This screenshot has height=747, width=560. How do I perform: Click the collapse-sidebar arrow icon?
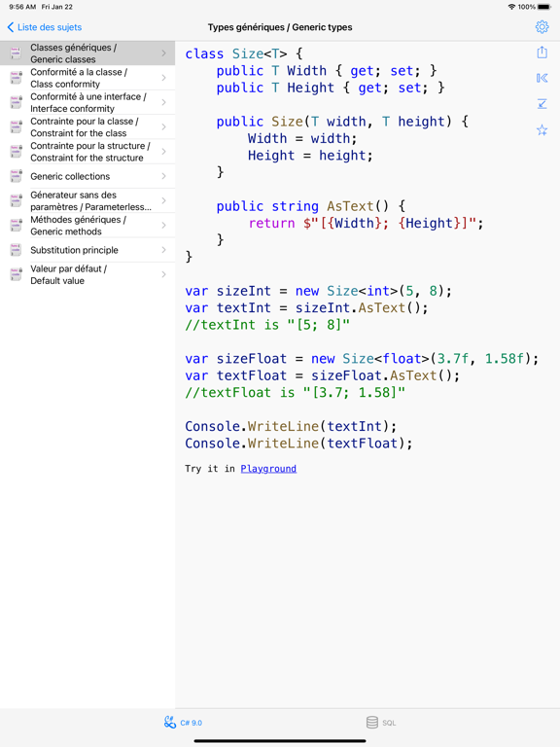(x=542, y=78)
